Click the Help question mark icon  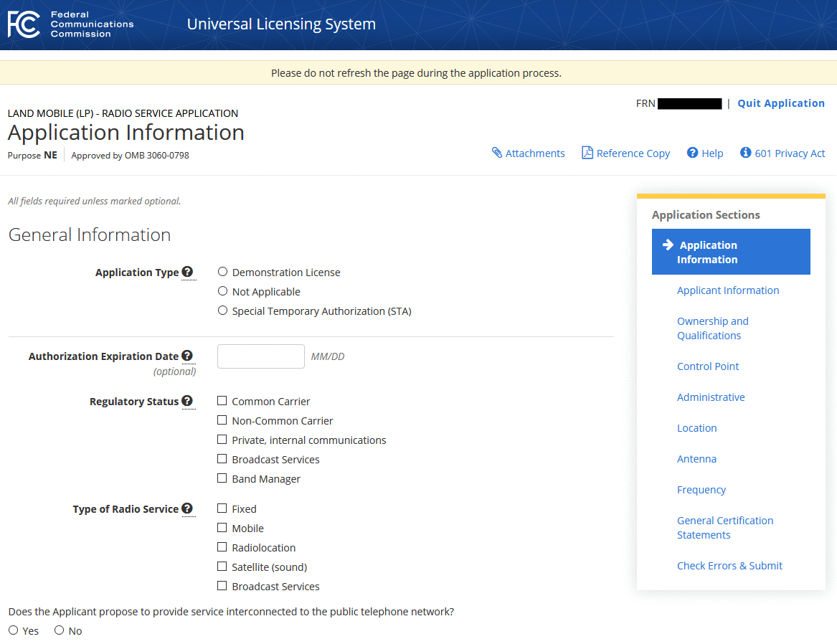[x=692, y=153]
